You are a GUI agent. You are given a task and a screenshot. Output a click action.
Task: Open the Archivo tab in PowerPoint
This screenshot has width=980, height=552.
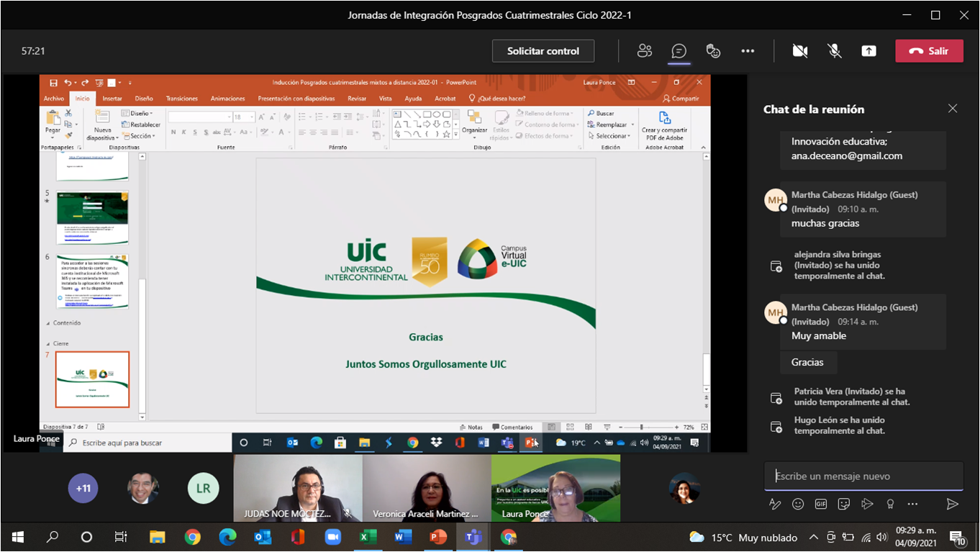[x=54, y=99]
